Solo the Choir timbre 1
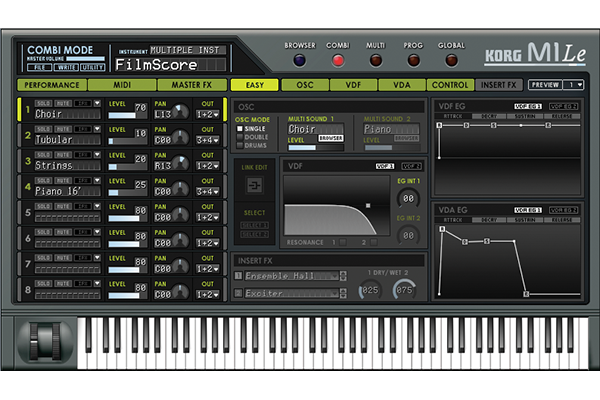Viewport: 600px width, 400px height. coord(43,103)
